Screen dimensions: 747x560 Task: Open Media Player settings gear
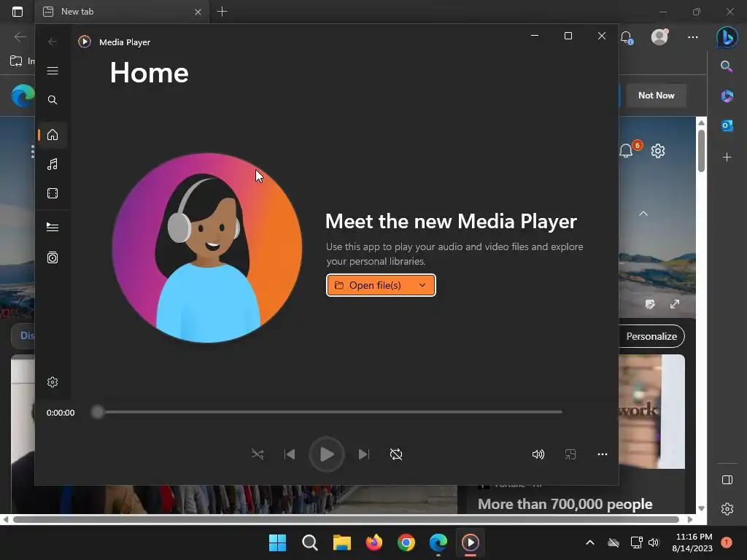53,382
